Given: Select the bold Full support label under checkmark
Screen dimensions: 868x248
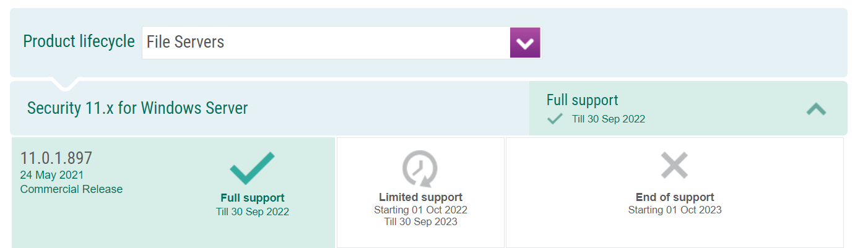Looking at the screenshot, I should [x=253, y=198].
